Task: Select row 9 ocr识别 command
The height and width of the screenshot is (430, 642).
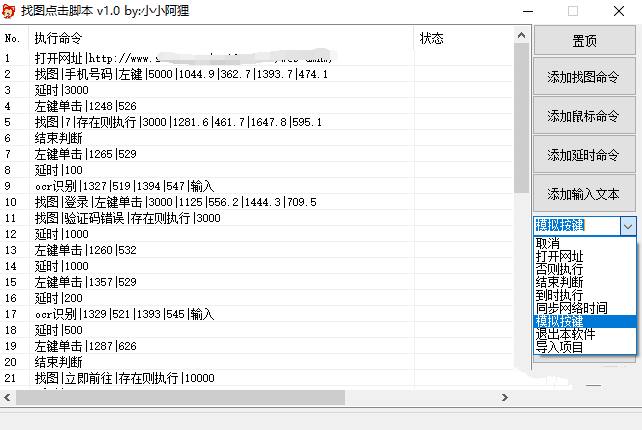Action: 124,186
